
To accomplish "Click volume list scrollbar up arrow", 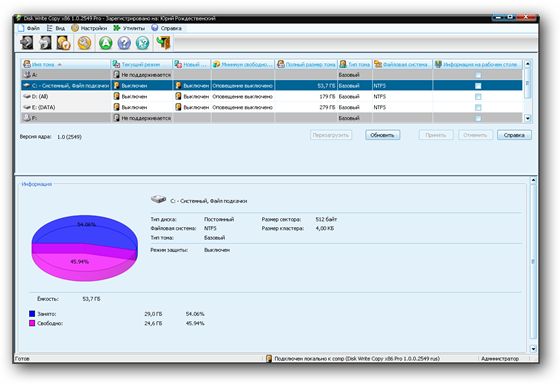I will point(528,64).
